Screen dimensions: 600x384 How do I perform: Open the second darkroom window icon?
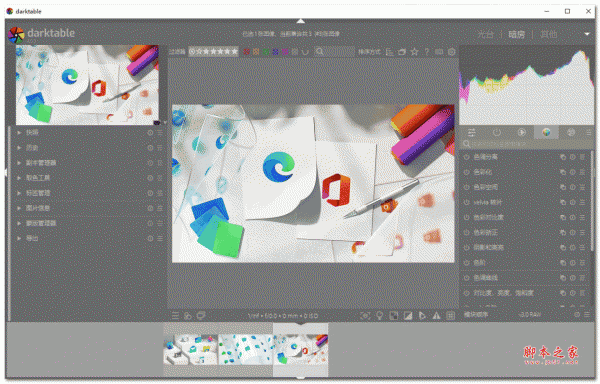click(x=201, y=316)
